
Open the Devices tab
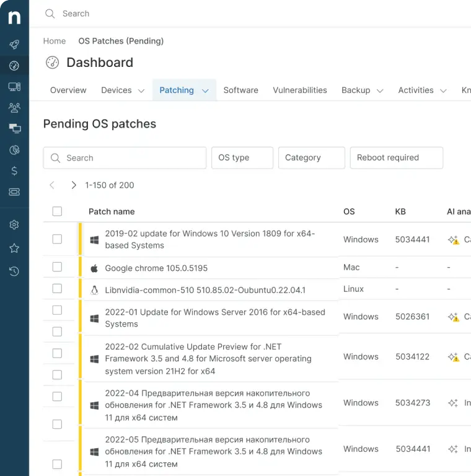[117, 90]
